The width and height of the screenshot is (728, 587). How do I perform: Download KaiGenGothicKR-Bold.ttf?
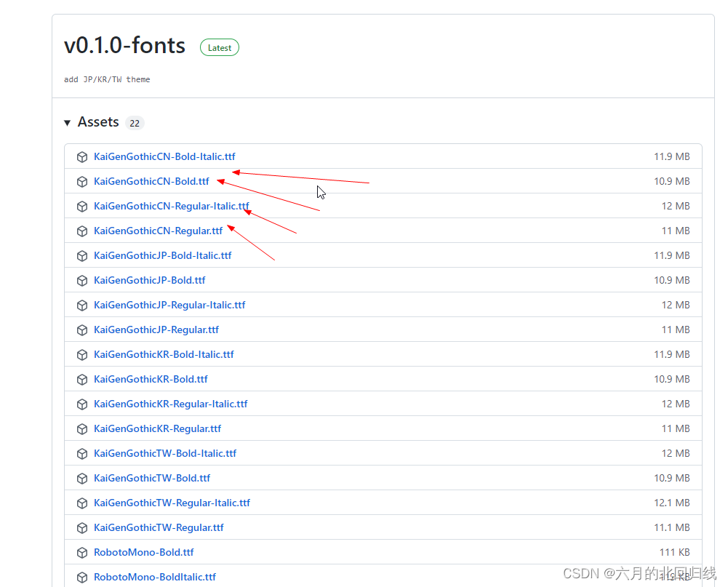(151, 379)
